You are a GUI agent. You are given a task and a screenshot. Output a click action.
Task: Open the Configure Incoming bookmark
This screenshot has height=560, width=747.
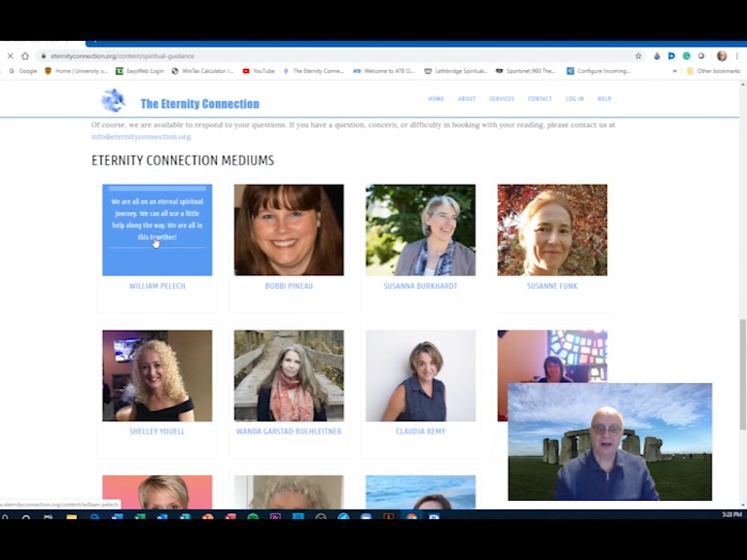[x=599, y=71]
